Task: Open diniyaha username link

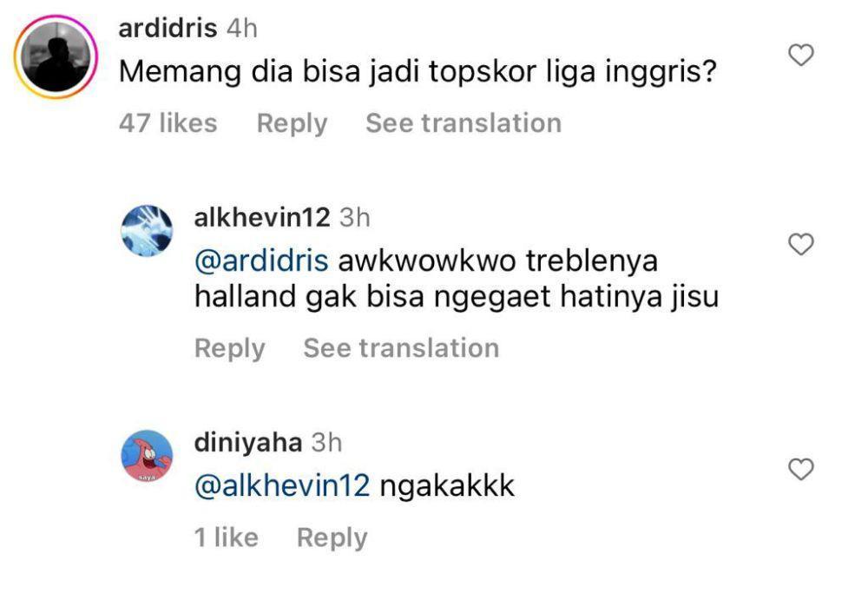Action: coord(248,442)
